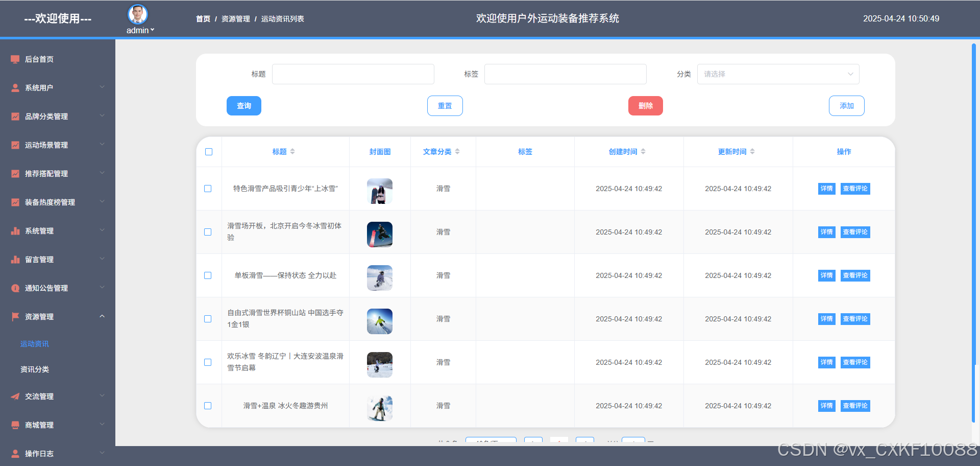Click the 重置 reset button
The width and height of the screenshot is (980, 466).
[x=445, y=106]
